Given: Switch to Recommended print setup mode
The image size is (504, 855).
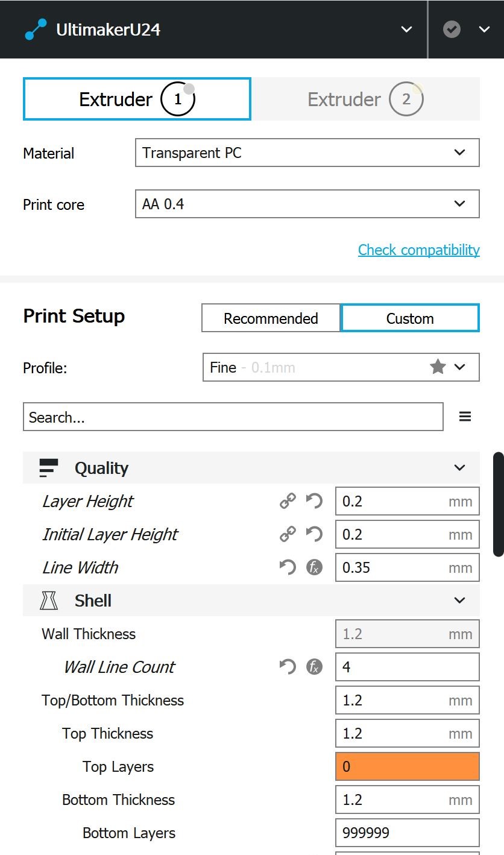Looking at the screenshot, I should click(x=271, y=318).
